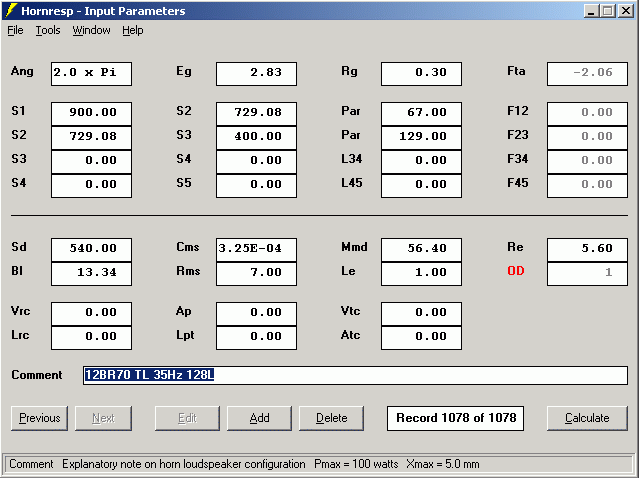Select the Par field showing 129.00
Screen dimensions: 639x478
coord(421,138)
